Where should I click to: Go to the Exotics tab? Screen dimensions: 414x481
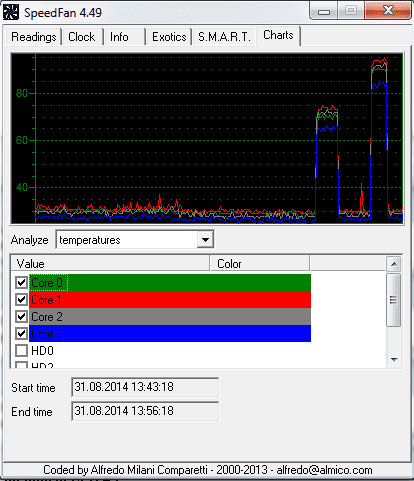[169, 37]
